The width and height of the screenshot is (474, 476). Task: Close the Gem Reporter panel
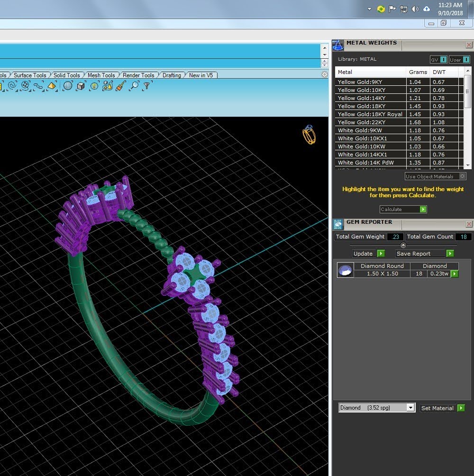pyautogui.click(x=469, y=224)
